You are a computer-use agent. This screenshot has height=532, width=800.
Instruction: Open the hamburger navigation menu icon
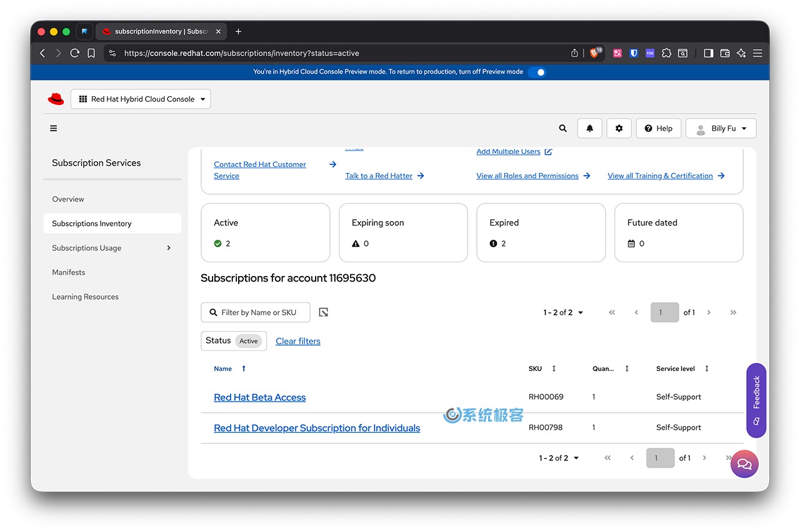tap(54, 129)
